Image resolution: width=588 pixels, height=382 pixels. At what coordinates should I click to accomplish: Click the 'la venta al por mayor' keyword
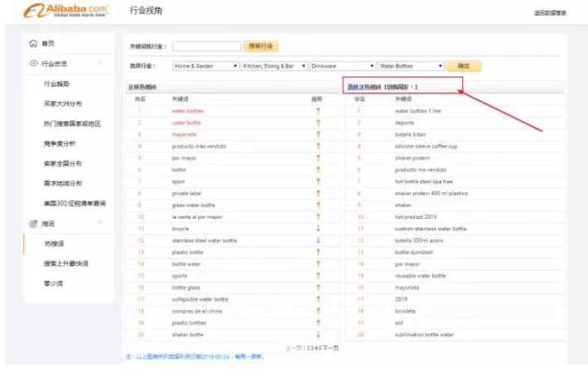click(197, 217)
